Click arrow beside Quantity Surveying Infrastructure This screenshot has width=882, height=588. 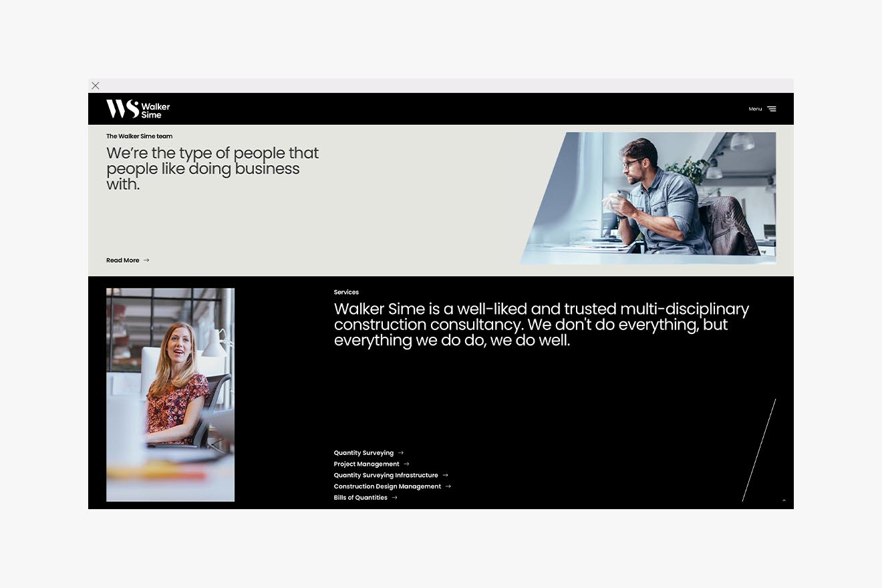pos(445,475)
